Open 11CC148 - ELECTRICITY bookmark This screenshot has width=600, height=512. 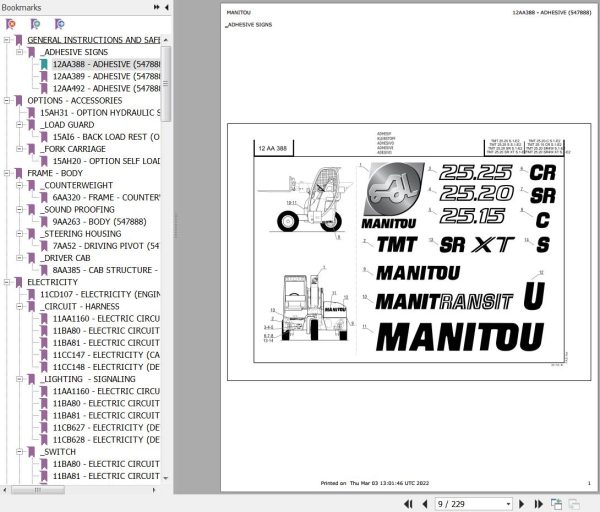point(106,367)
